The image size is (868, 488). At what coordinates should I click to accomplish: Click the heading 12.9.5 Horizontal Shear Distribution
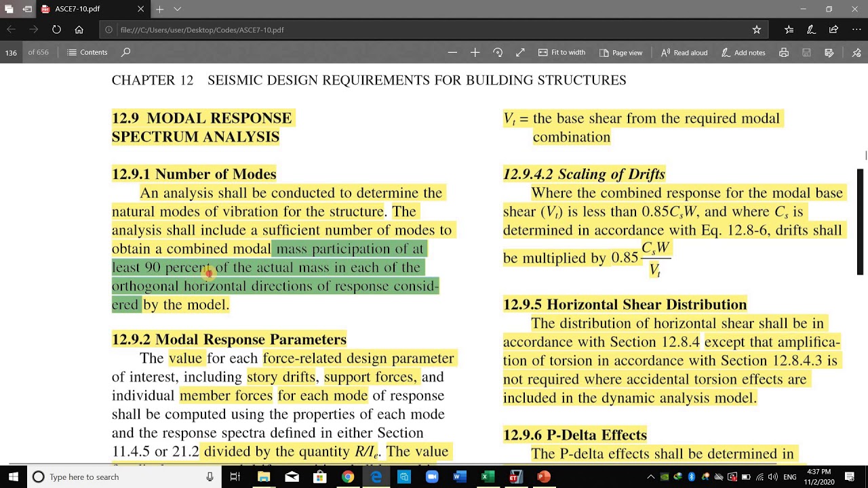625,304
